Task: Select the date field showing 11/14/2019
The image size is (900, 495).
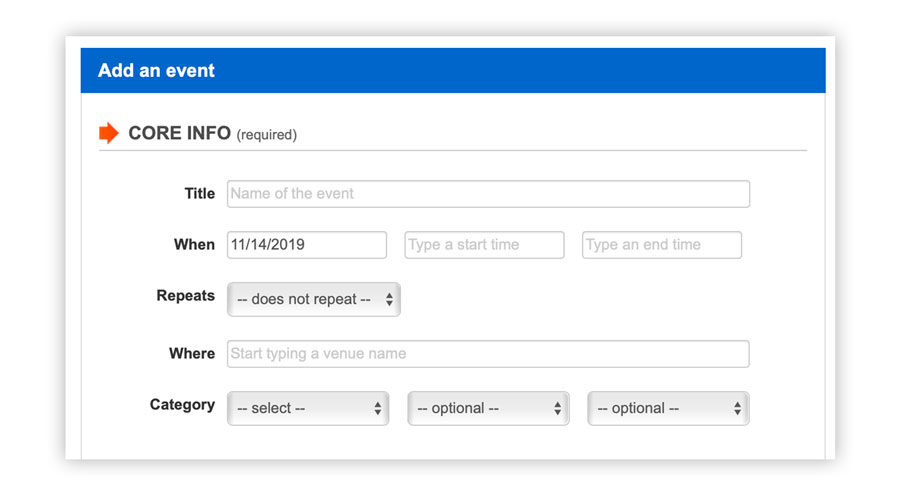Action: pyautogui.click(x=307, y=245)
